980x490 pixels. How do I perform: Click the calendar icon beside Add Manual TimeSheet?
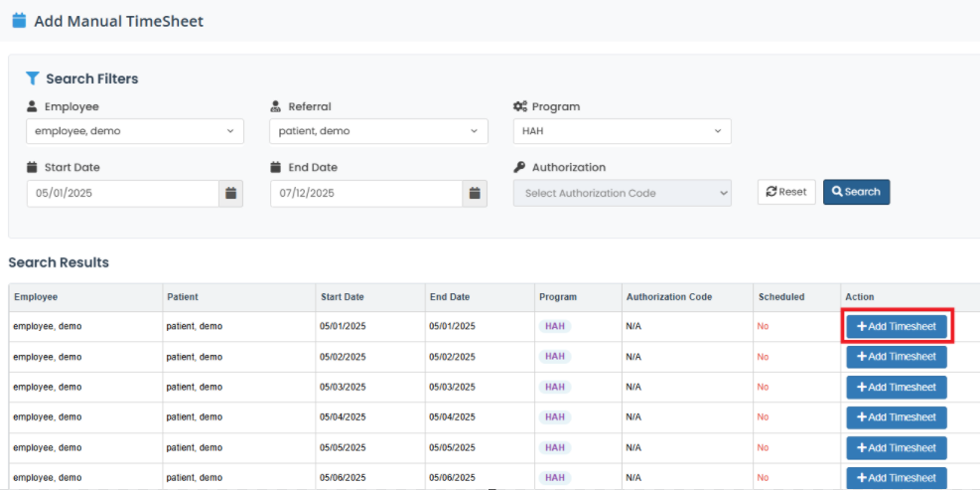pyautogui.click(x=20, y=21)
